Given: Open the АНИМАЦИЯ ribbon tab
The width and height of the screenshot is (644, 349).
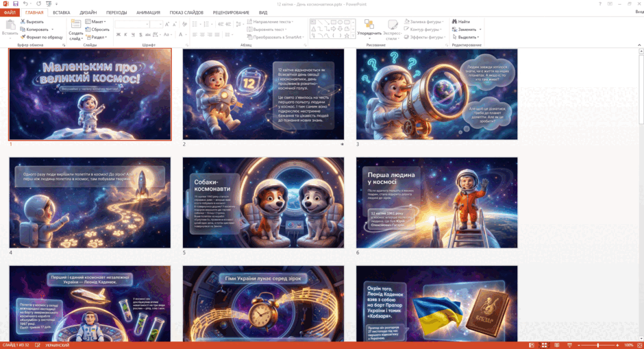Looking at the screenshot, I should pos(148,13).
